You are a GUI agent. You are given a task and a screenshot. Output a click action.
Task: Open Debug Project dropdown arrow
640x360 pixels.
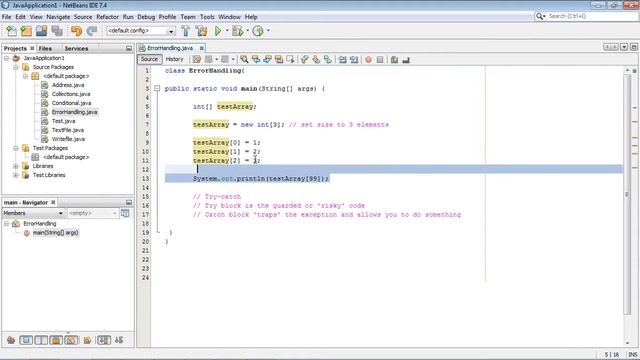click(247, 31)
